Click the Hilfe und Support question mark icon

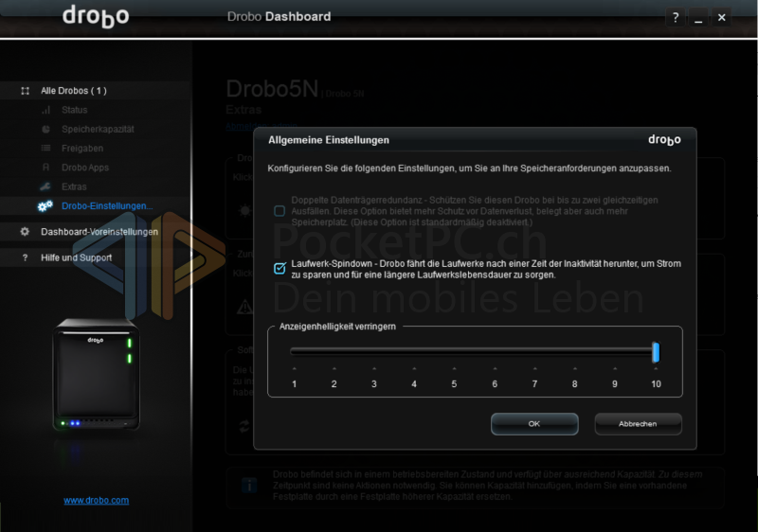26,257
